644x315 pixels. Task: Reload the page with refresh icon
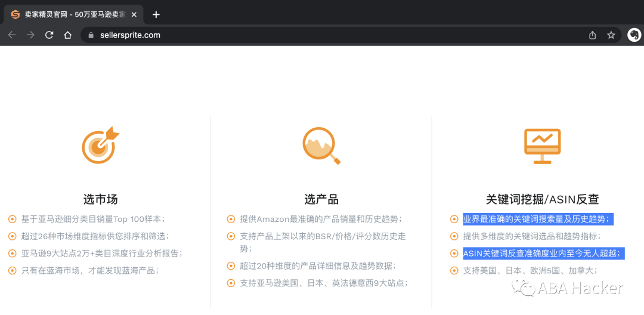[x=49, y=35]
